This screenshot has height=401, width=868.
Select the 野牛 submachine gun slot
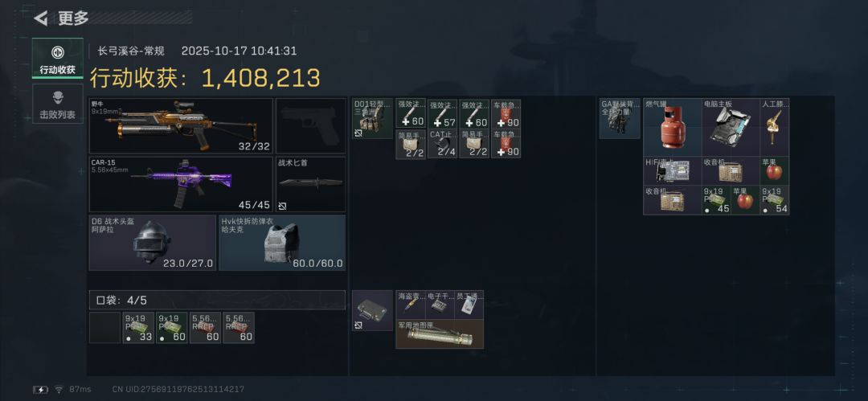181,126
